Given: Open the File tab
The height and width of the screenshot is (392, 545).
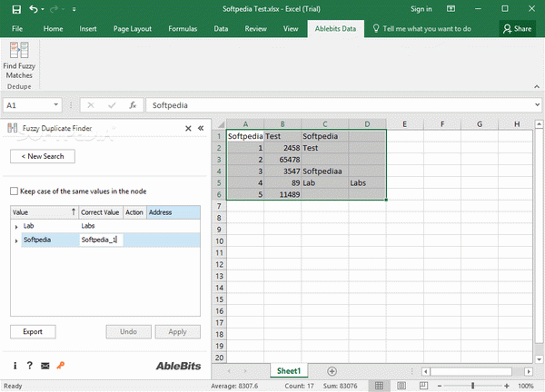Looking at the screenshot, I should (x=17, y=29).
